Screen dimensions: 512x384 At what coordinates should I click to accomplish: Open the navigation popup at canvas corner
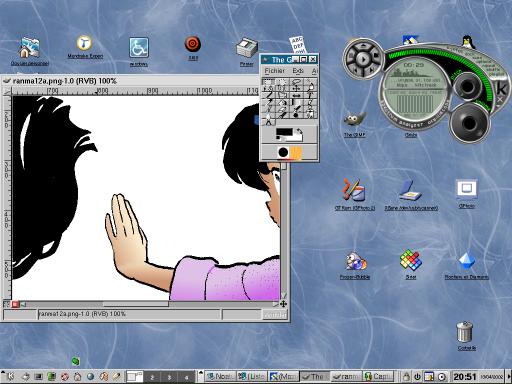click(283, 304)
